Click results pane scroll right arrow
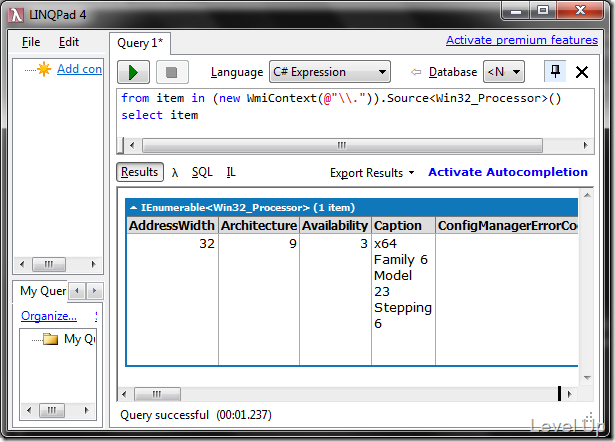This screenshot has height=442, width=615. tap(570, 394)
